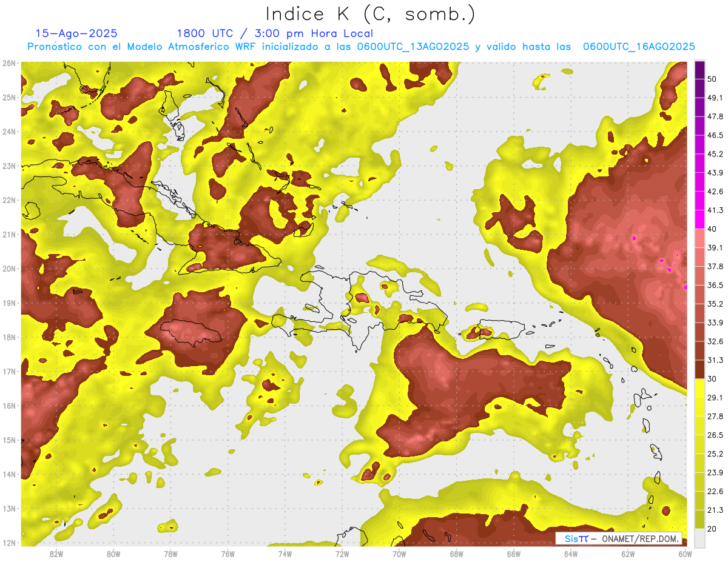Click the "60W" longitude label
728x562 pixels.
(x=686, y=554)
